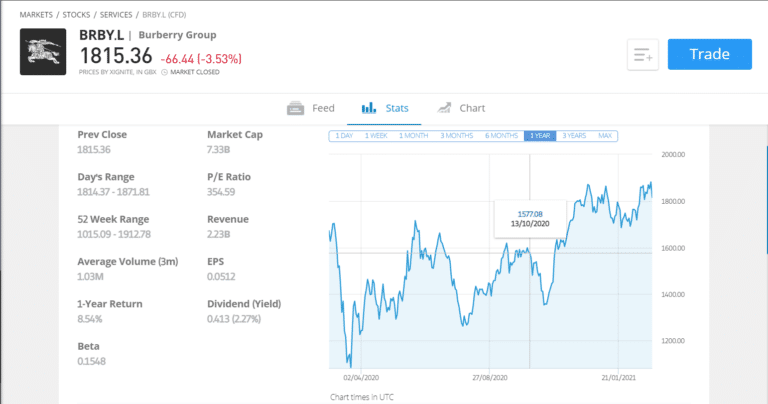The image size is (768, 404).
Task: Click Revenue value 2.23B
Action: [x=218, y=234]
